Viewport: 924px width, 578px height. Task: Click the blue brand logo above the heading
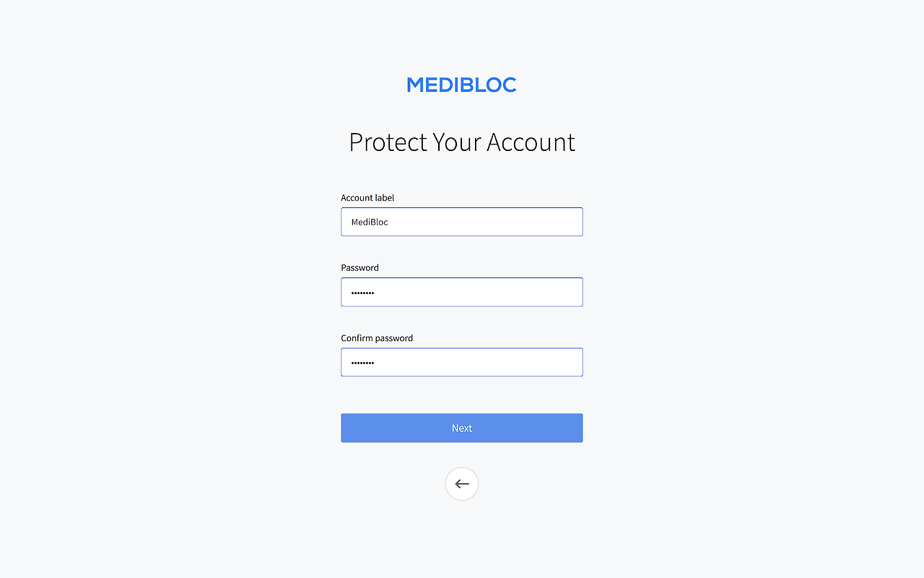tap(461, 85)
